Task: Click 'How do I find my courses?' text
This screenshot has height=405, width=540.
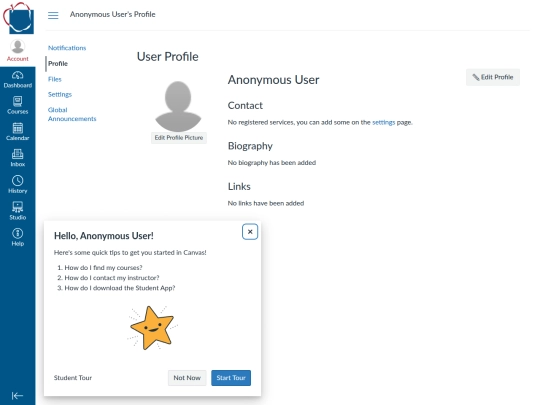Action: 103,268
